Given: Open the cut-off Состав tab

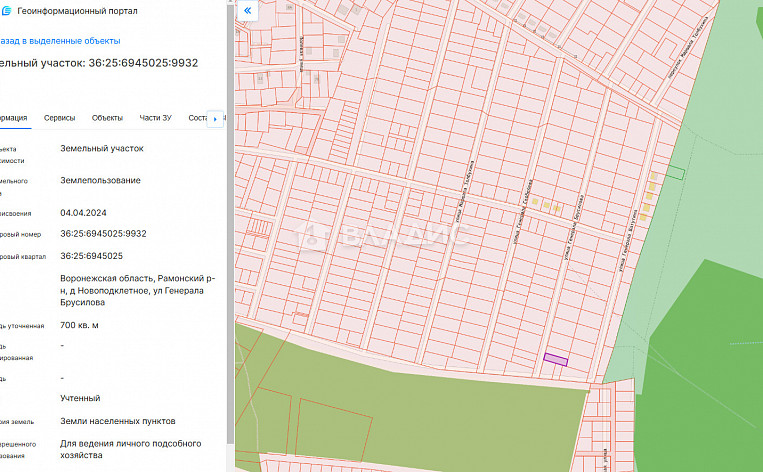Looking at the screenshot, I should [198, 118].
